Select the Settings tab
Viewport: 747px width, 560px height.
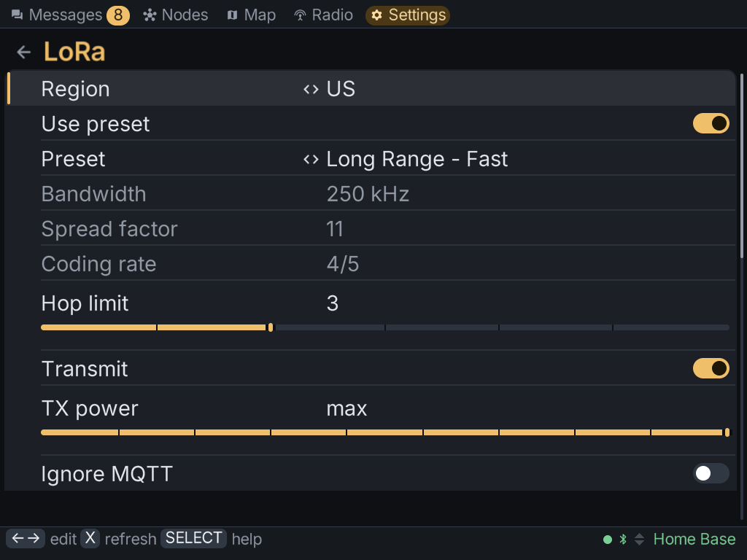(x=408, y=15)
